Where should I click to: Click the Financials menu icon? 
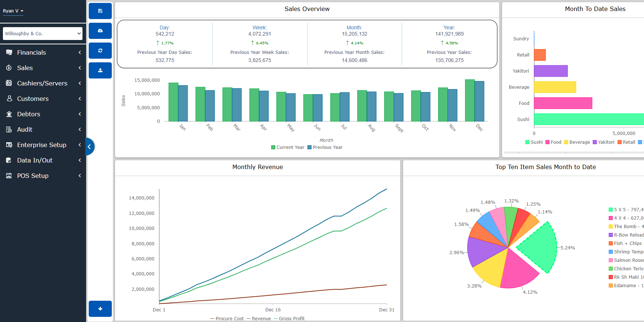(x=9, y=52)
